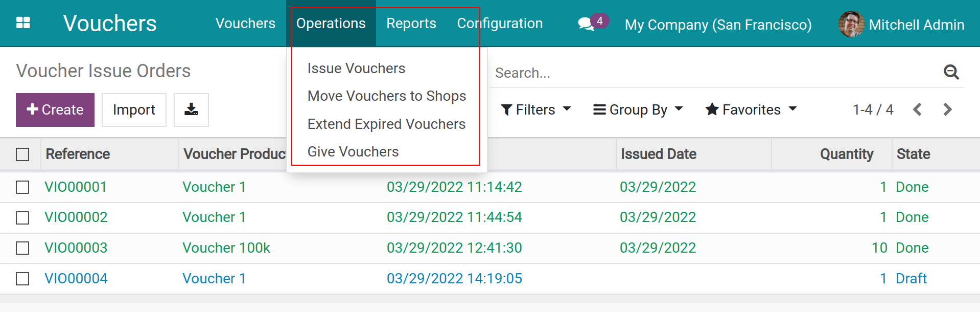Sort by Reference column header

click(78, 154)
